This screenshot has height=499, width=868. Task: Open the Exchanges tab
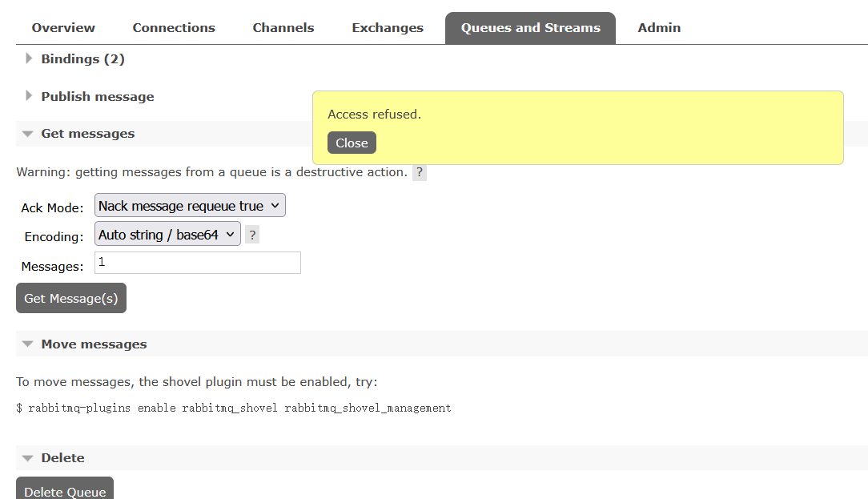coord(388,28)
